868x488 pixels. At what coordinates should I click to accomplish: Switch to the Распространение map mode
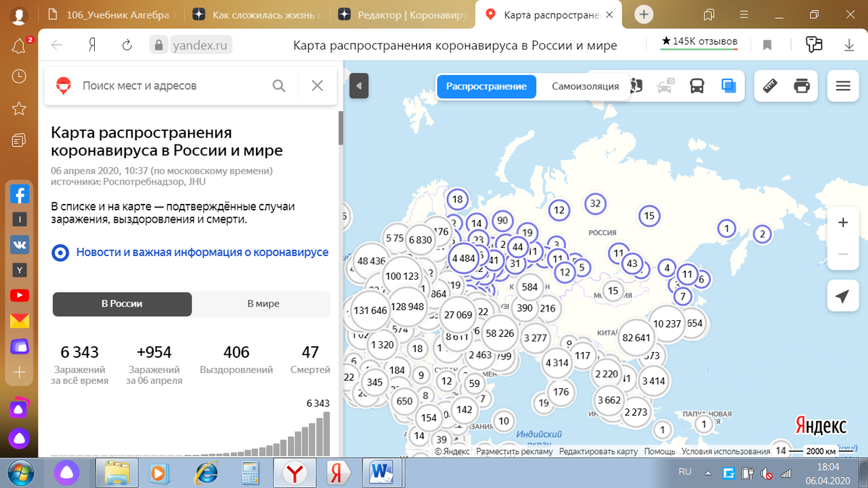[x=486, y=86]
